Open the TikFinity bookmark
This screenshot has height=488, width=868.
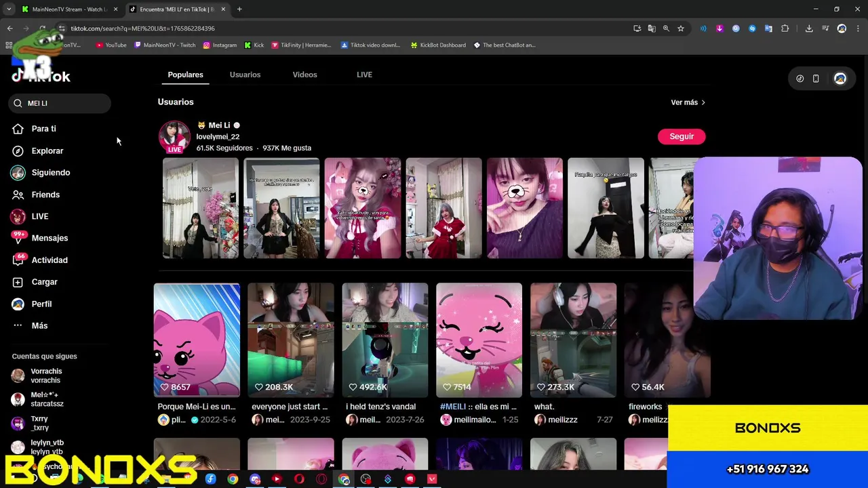coord(301,45)
